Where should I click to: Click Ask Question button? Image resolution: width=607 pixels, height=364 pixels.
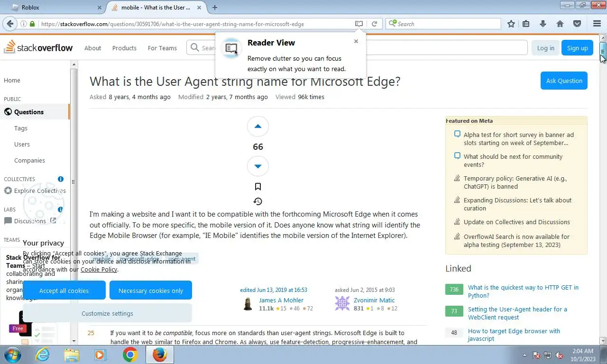(x=564, y=81)
